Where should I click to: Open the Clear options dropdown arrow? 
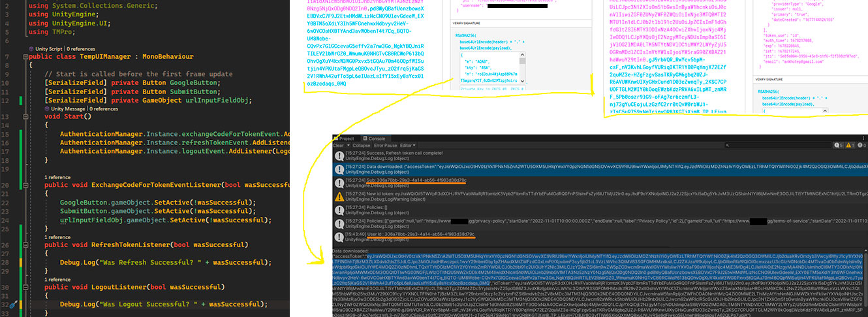[349, 145]
